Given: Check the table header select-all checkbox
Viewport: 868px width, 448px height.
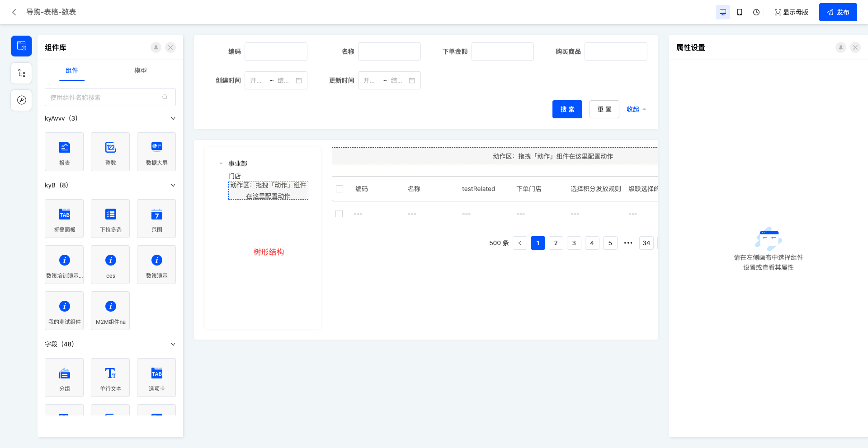Looking at the screenshot, I should click(340, 189).
